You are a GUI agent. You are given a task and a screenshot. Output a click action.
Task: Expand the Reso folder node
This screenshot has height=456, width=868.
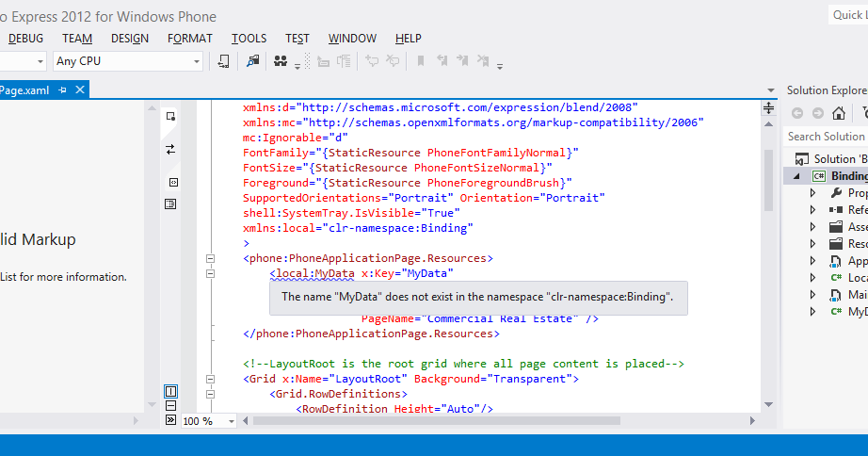coord(812,244)
